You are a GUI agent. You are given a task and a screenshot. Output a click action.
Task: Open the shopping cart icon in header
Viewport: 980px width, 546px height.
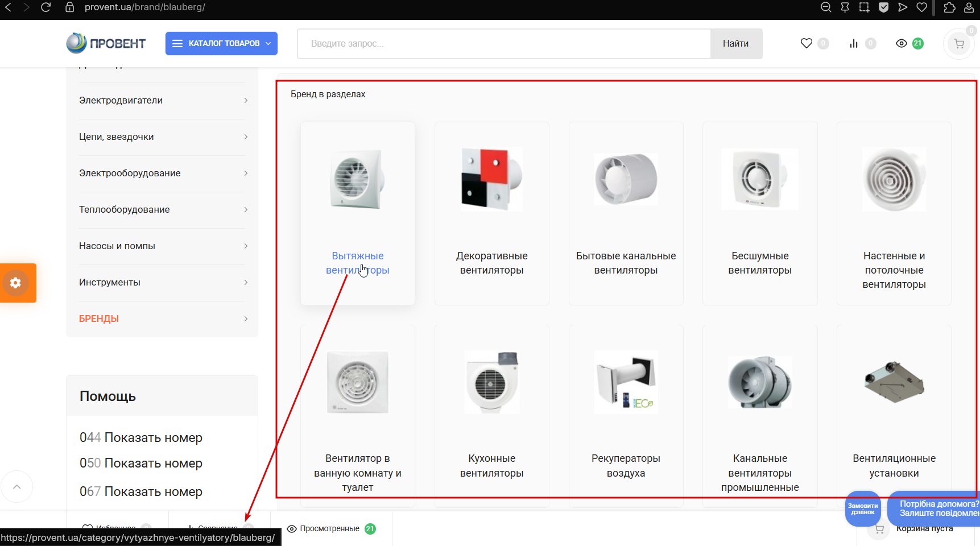pos(959,44)
